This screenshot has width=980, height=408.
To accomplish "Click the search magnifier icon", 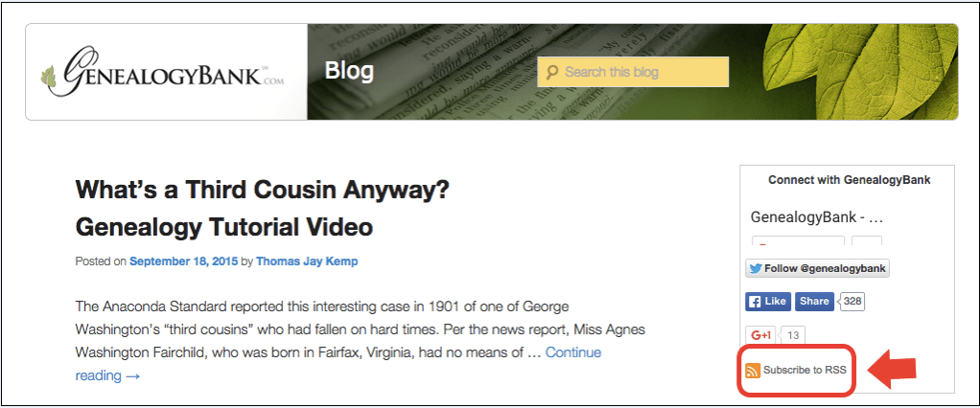I will pyautogui.click(x=552, y=73).
